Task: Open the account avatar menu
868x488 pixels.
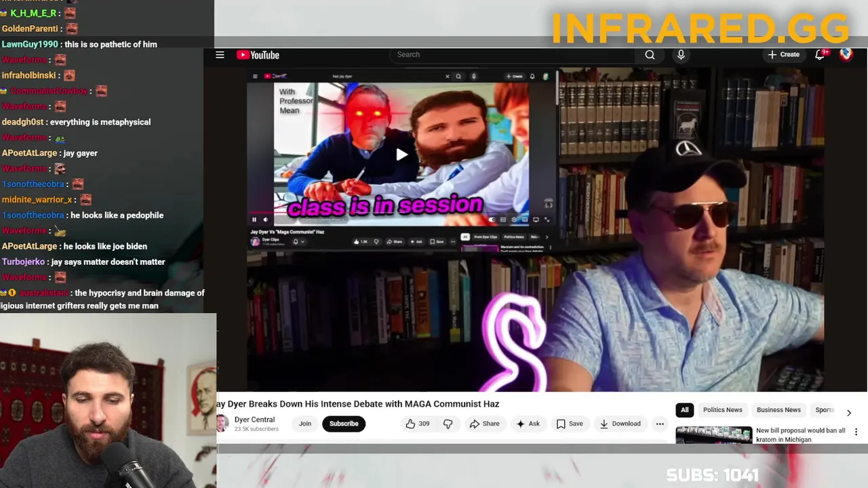Action: pos(846,55)
